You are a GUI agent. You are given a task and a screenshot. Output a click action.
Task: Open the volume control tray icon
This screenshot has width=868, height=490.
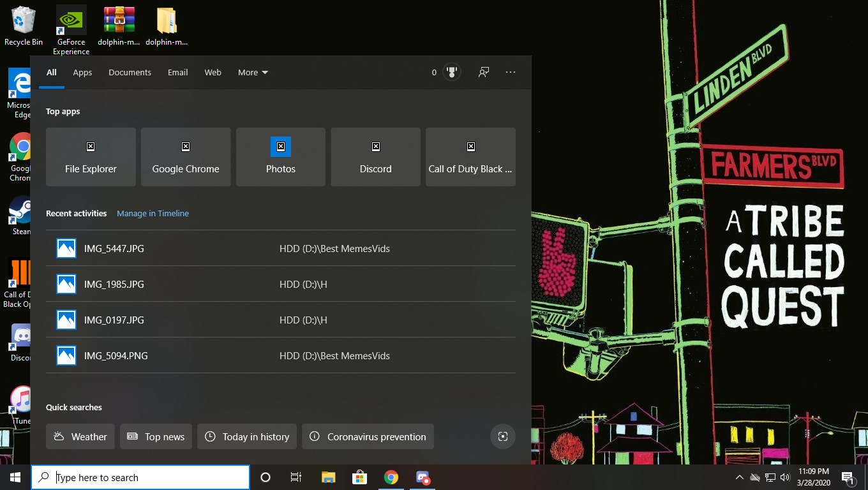click(785, 477)
